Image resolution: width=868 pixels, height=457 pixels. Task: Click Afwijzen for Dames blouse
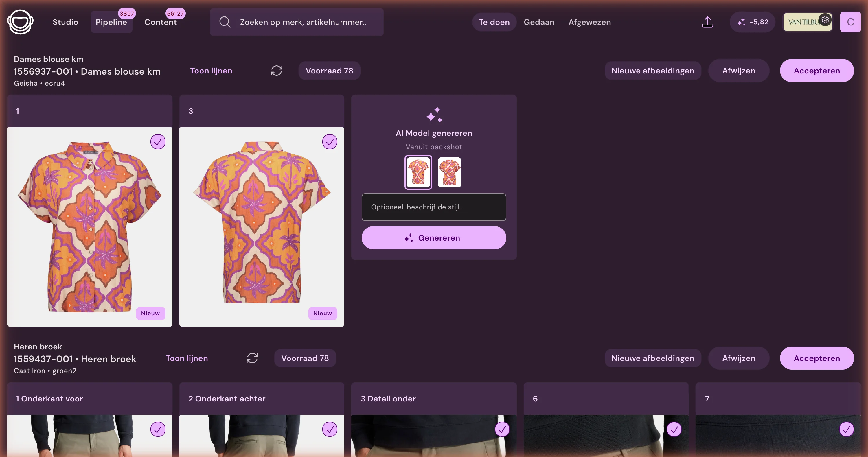[x=739, y=71]
